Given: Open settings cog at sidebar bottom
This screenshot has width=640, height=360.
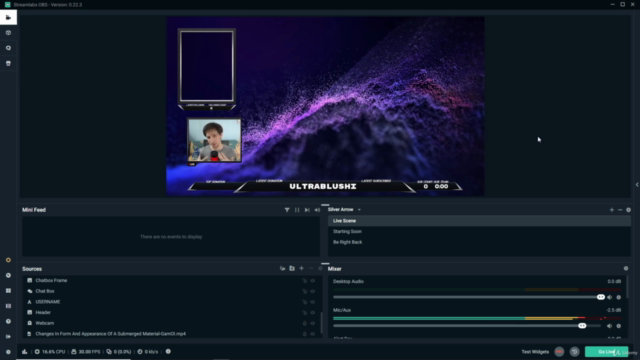Looking at the screenshot, I should [8, 352].
